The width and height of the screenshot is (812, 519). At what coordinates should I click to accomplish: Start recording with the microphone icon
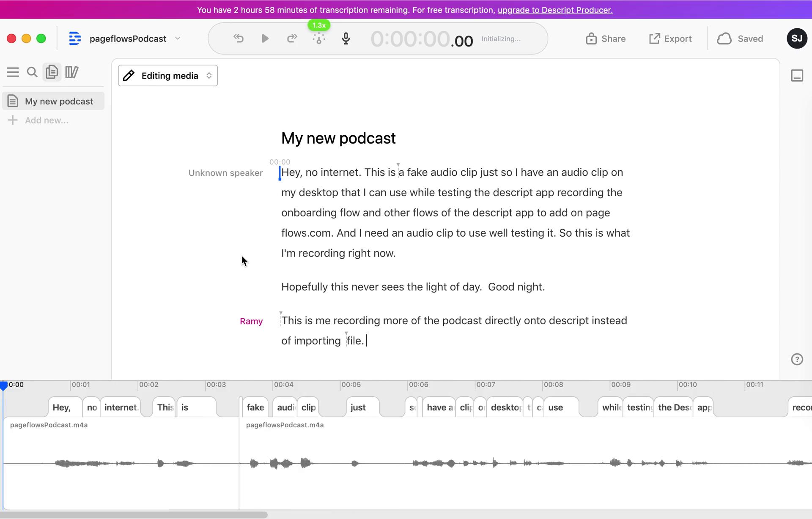(x=346, y=38)
